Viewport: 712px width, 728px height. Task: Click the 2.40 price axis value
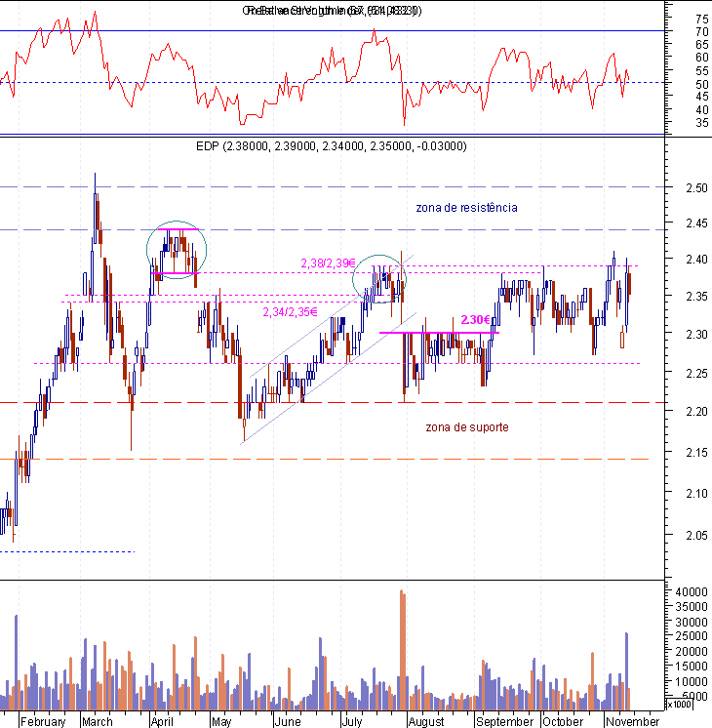[696, 259]
